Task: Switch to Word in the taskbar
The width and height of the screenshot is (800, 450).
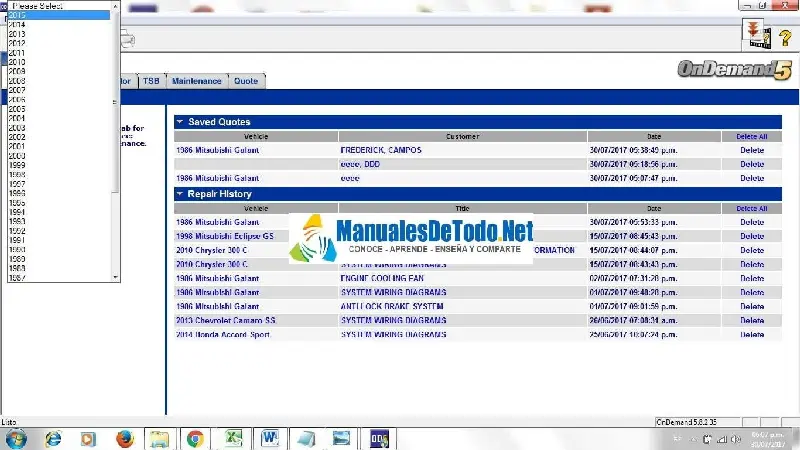Action: pos(270,438)
